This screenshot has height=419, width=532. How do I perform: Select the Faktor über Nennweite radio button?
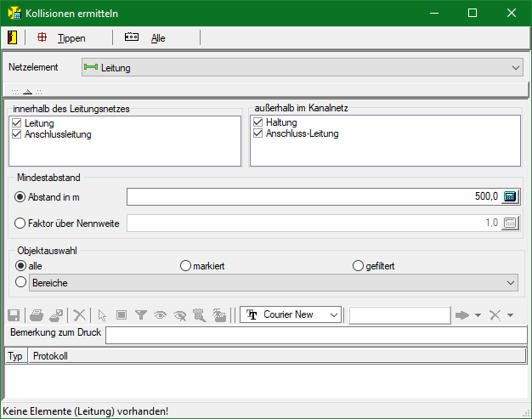21,224
